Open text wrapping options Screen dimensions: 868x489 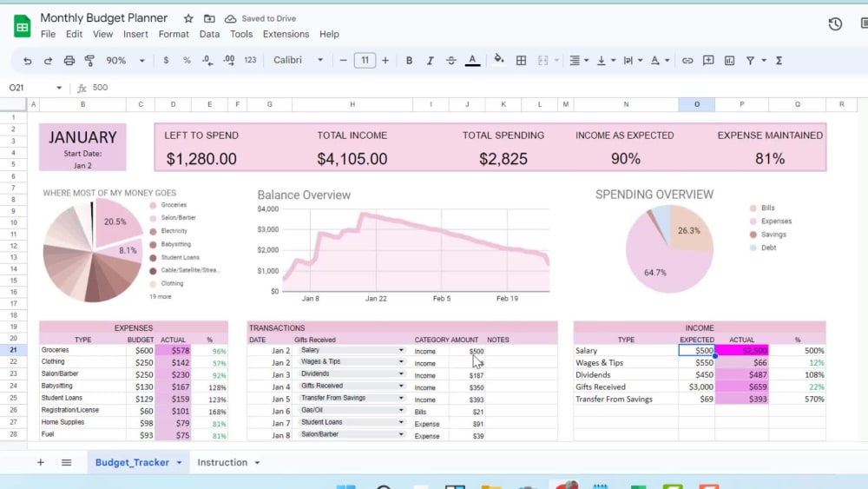click(633, 60)
